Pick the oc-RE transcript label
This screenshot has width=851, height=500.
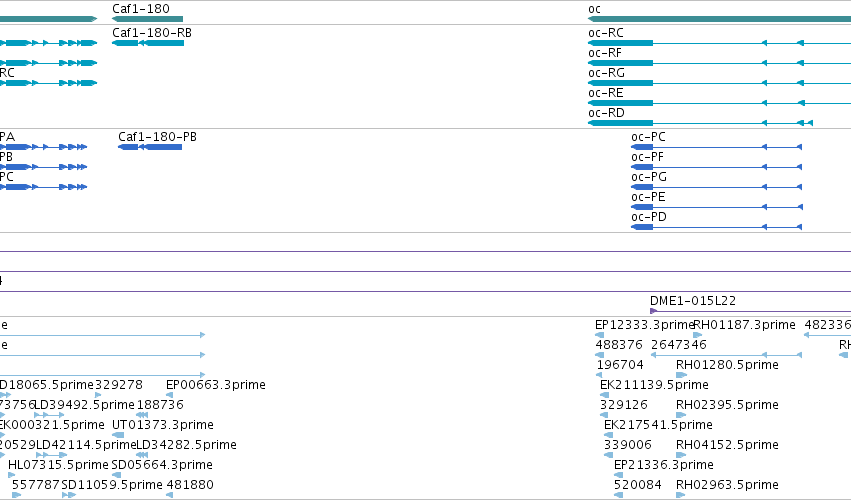(606, 93)
